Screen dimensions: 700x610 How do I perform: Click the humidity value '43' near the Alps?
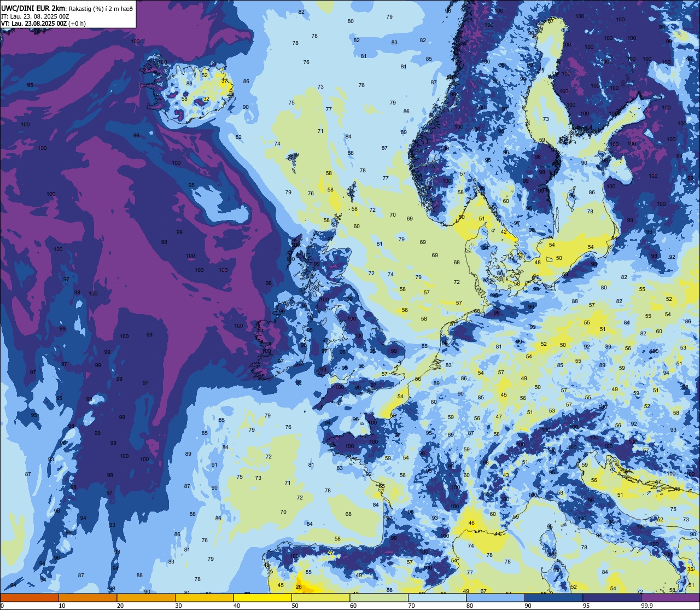tap(506, 475)
